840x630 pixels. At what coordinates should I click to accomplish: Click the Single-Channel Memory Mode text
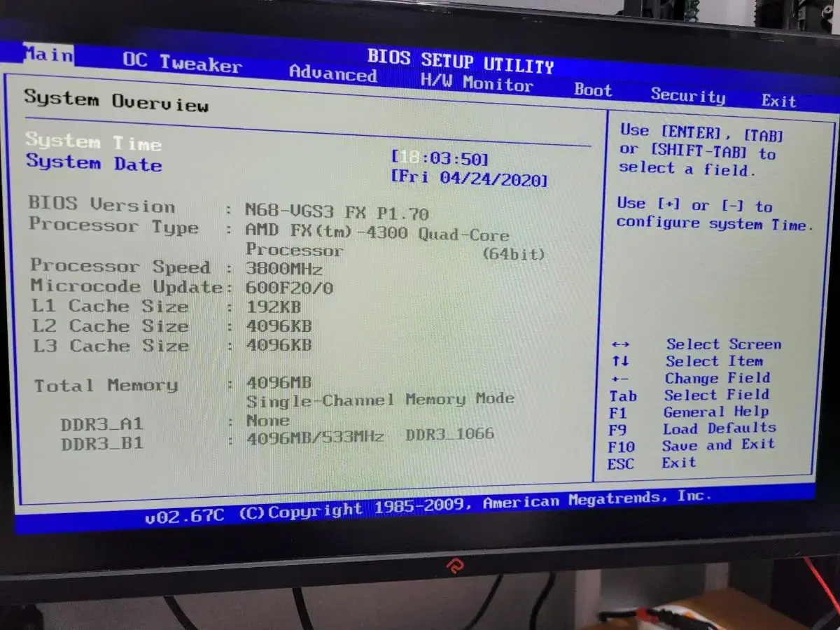coord(380,400)
